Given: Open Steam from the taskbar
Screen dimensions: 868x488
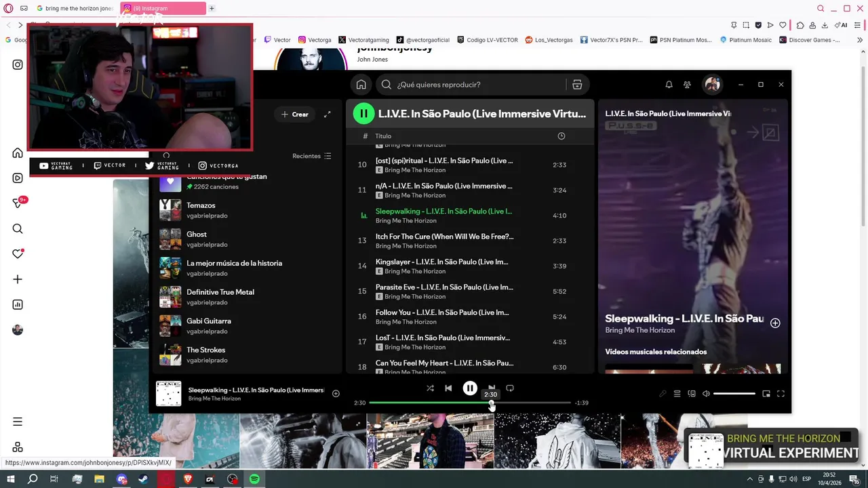Looking at the screenshot, I should pyautogui.click(x=144, y=479).
